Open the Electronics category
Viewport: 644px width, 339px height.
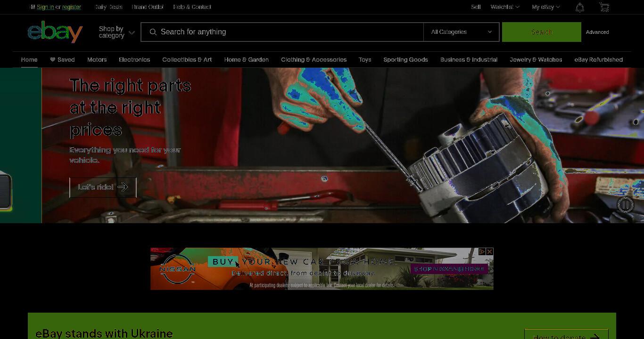pos(134,60)
